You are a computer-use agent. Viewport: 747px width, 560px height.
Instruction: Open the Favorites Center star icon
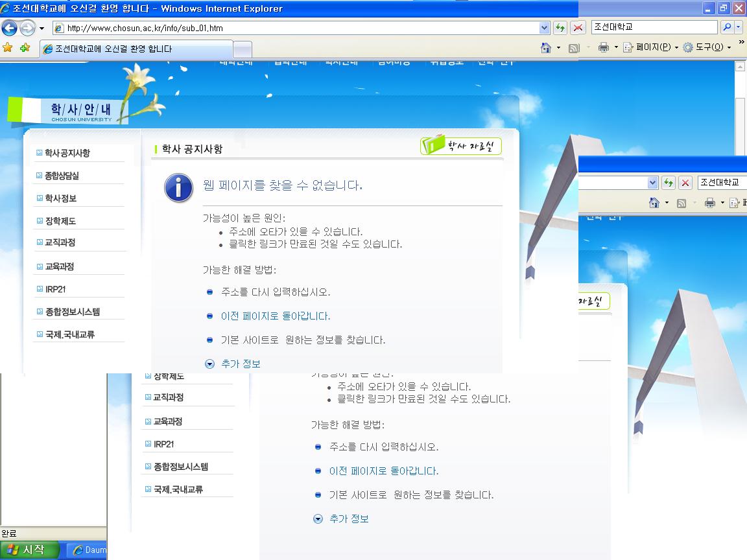[8, 47]
